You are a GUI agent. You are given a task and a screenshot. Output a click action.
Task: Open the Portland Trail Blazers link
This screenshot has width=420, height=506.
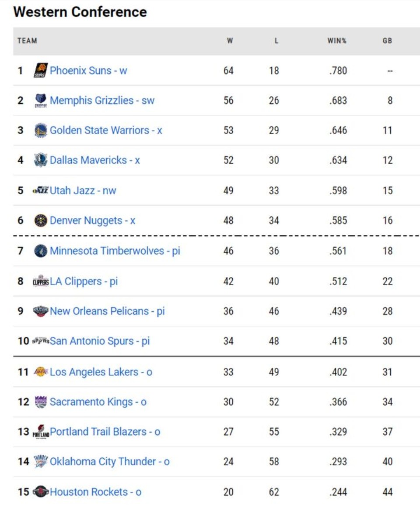(x=105, y=432)
